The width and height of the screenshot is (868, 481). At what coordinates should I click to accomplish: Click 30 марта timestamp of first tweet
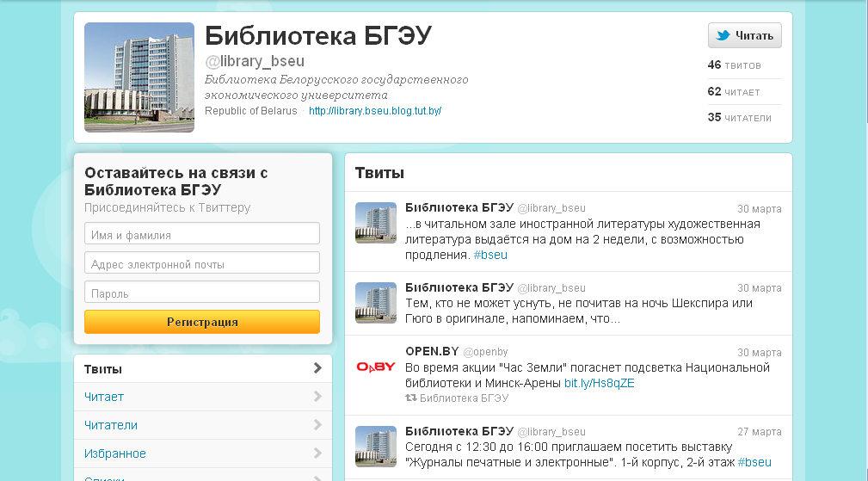[760, 209]
